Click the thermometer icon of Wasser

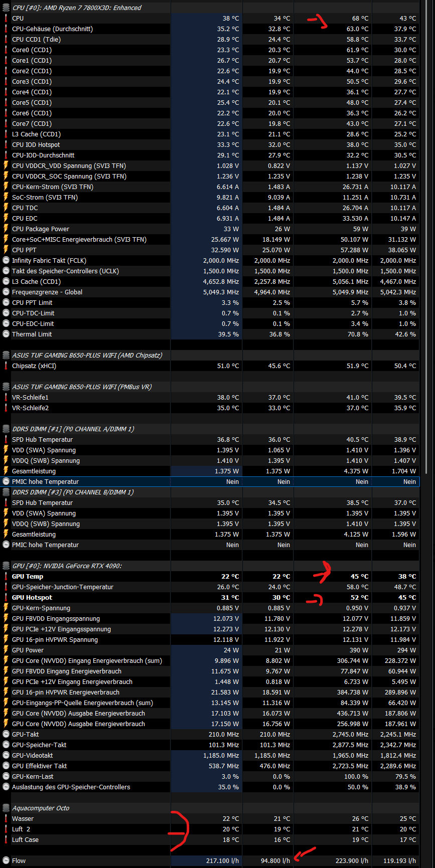6,819
